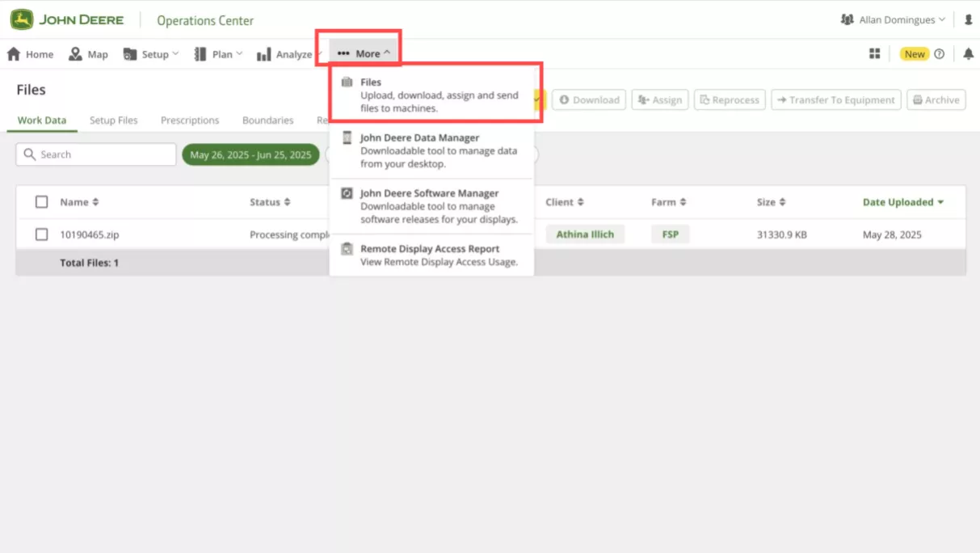This screenshot has width=980, height=553.
Task: Click the Athina Illich client tag
Action: tap(585, 234)
